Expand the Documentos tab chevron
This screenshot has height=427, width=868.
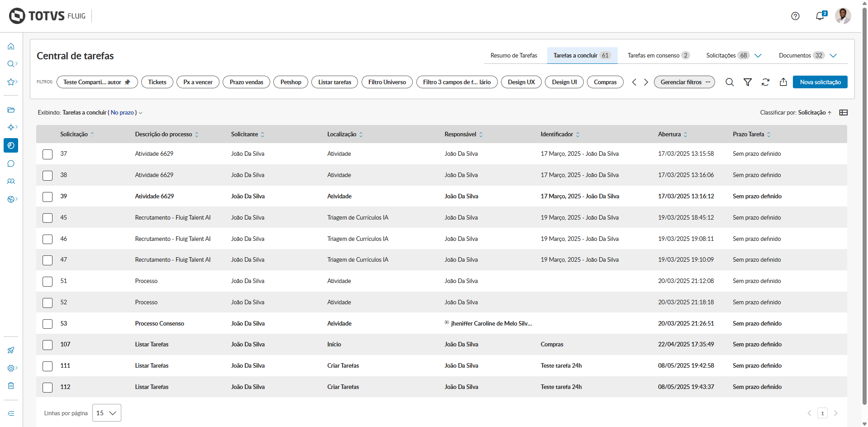coord(833,56)
